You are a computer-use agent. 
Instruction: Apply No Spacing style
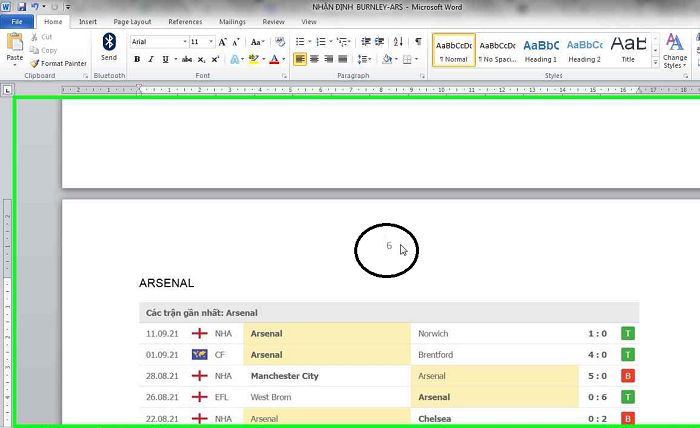pos(497,50)
